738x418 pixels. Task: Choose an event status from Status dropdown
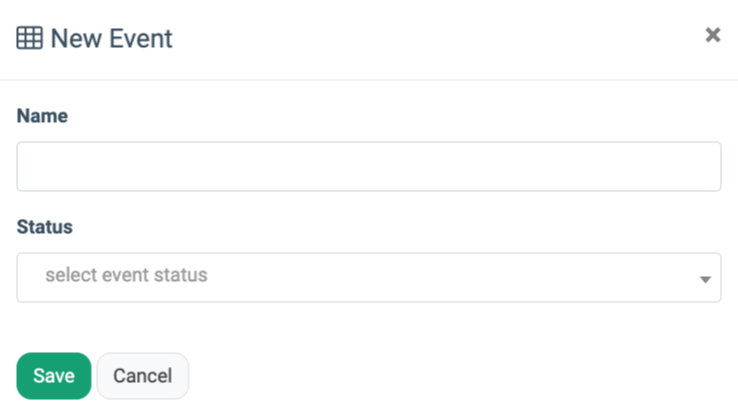pos(368,277)
